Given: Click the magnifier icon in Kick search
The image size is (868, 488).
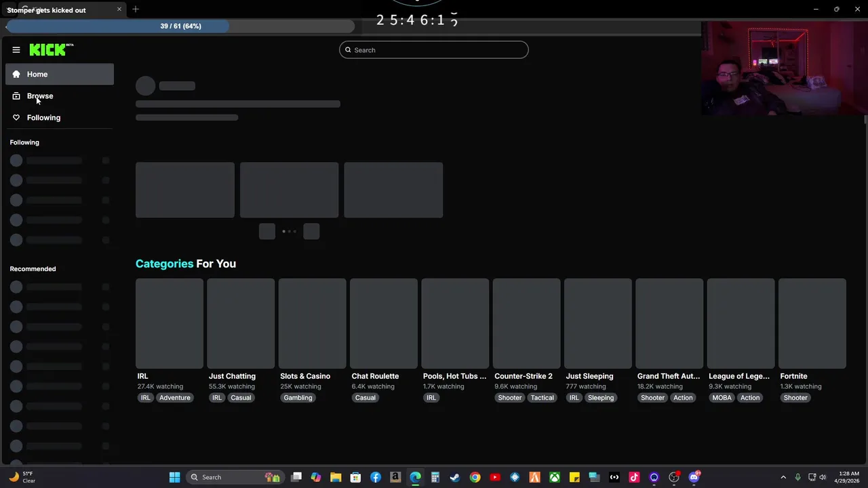Looking at the screenshot, I should (x=348, y=49).
